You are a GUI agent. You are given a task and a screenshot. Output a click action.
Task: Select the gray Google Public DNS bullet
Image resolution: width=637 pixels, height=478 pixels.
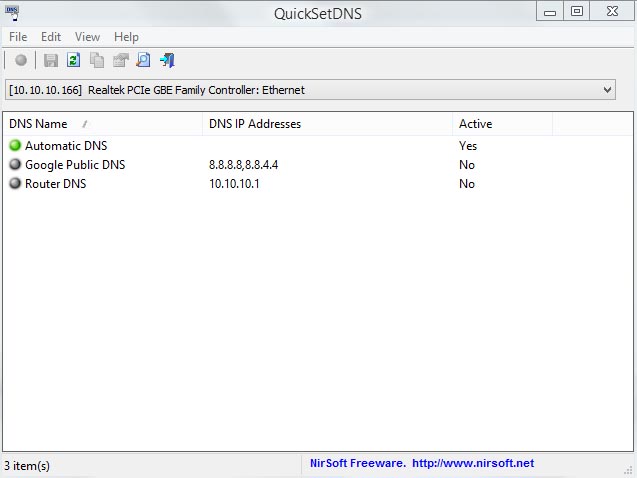(15, 164)
